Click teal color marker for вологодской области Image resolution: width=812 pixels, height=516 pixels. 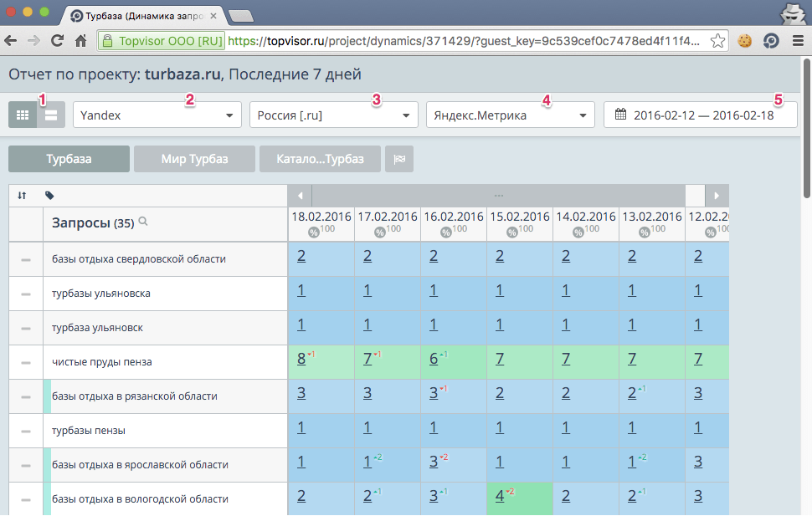47,499
